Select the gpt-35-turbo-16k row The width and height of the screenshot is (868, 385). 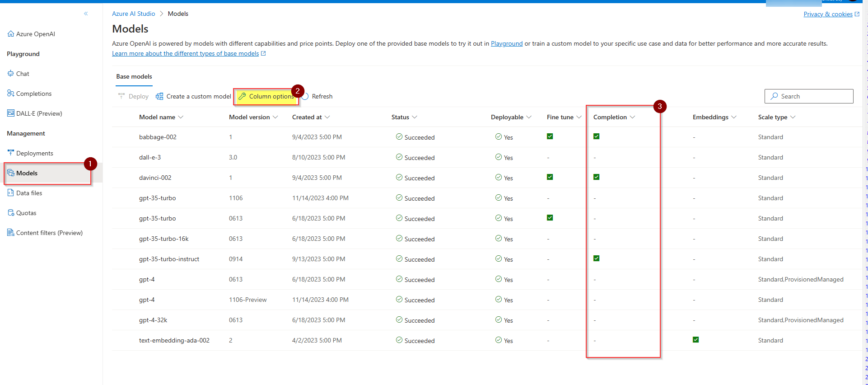[x=487, y=239]
